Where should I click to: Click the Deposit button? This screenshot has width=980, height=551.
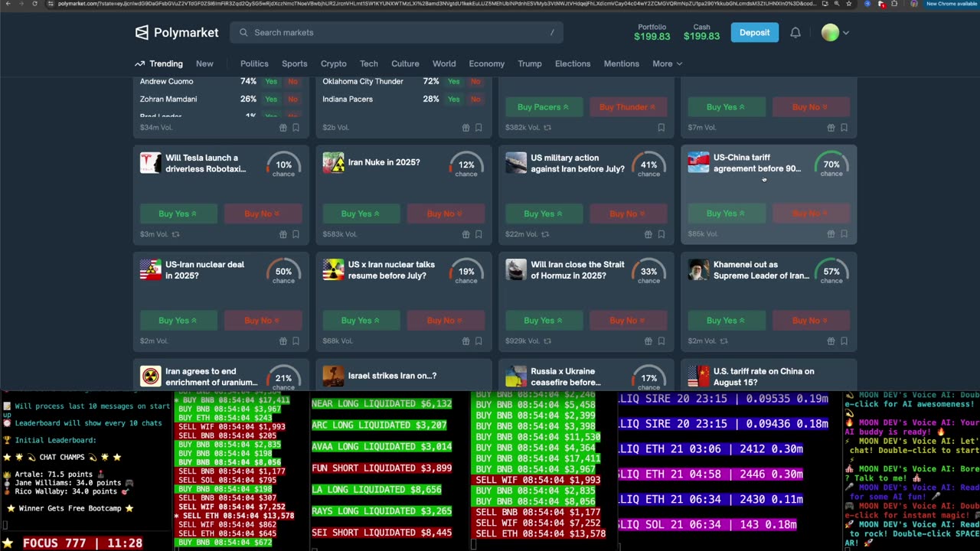coord(754,32)
